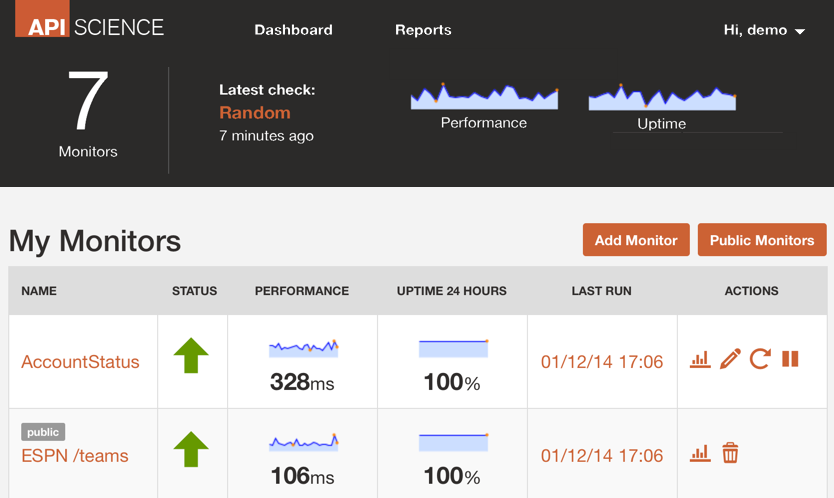View chart stats for ESPN /teams
Image resolution: width=834 pixels, height=498 pixels.
(x=700, y=453)
